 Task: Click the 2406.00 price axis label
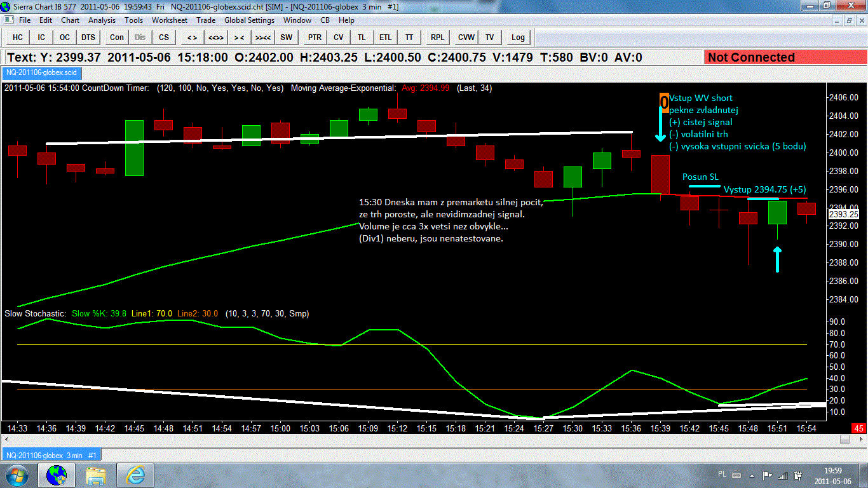843,97
